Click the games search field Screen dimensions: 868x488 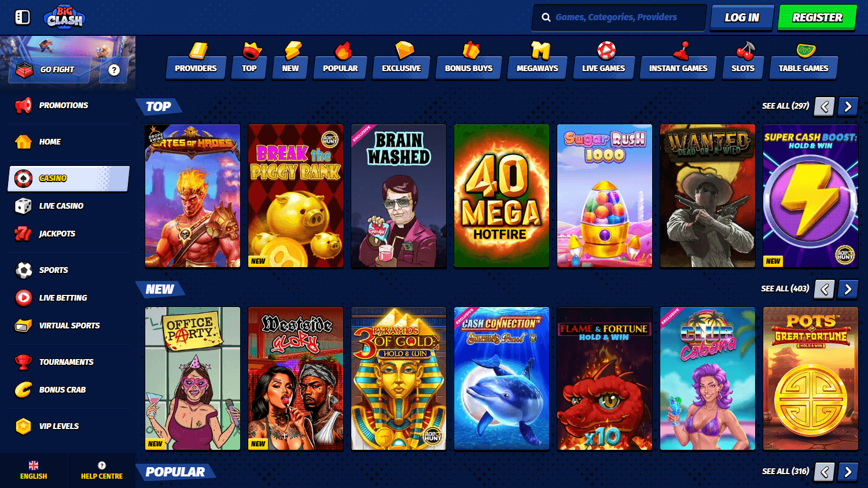tap(618, 17)
